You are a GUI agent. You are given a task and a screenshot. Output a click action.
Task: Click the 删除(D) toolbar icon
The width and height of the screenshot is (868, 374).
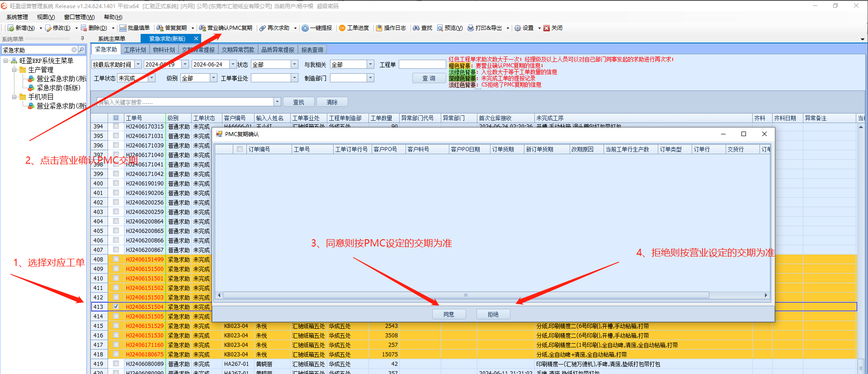click(84, 28)
